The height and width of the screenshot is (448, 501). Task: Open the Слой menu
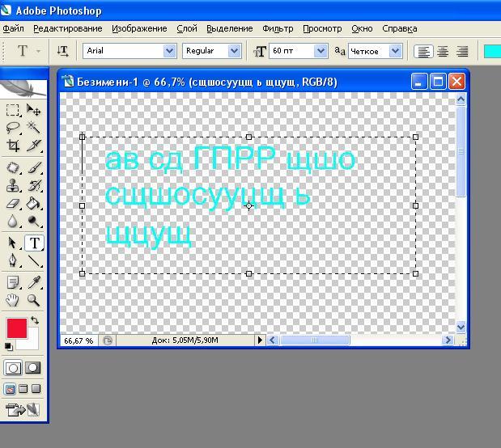pos(187,29)
